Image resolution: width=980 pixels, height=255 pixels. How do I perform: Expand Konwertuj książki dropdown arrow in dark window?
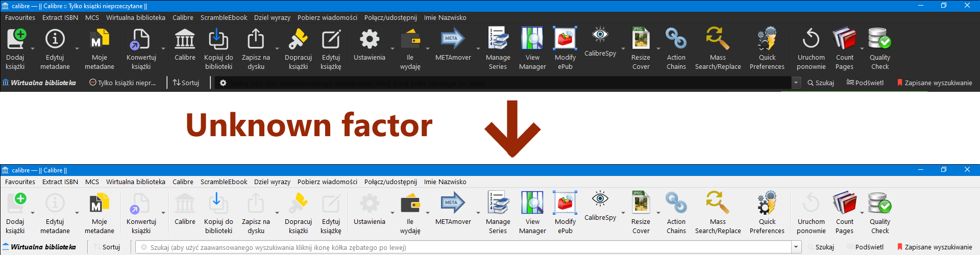(x=163, y=49)
